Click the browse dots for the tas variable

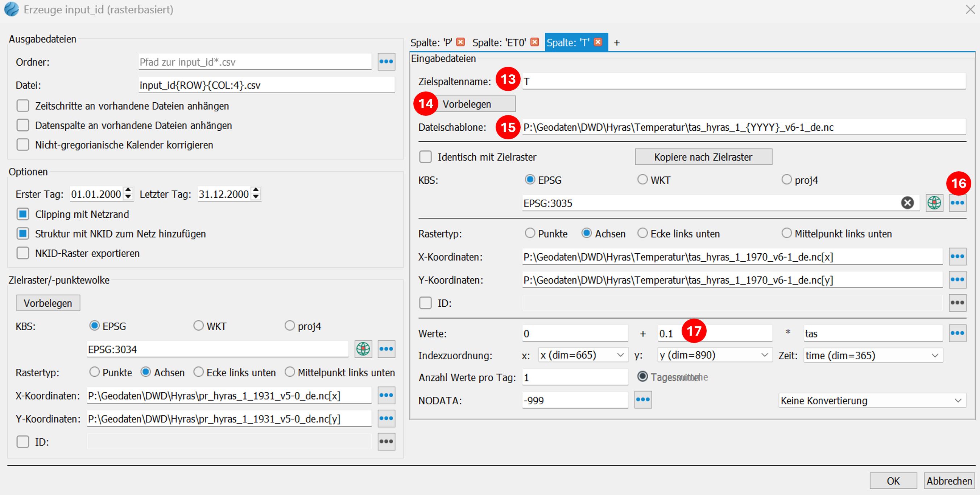(x=957, y=333)
